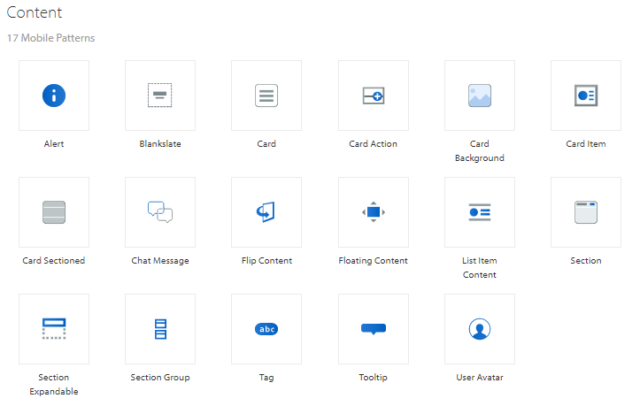Select the Section Expandable pattern icon
Image resolution: width=640 pixels, height=406 pixels.
tap(54, 329)
